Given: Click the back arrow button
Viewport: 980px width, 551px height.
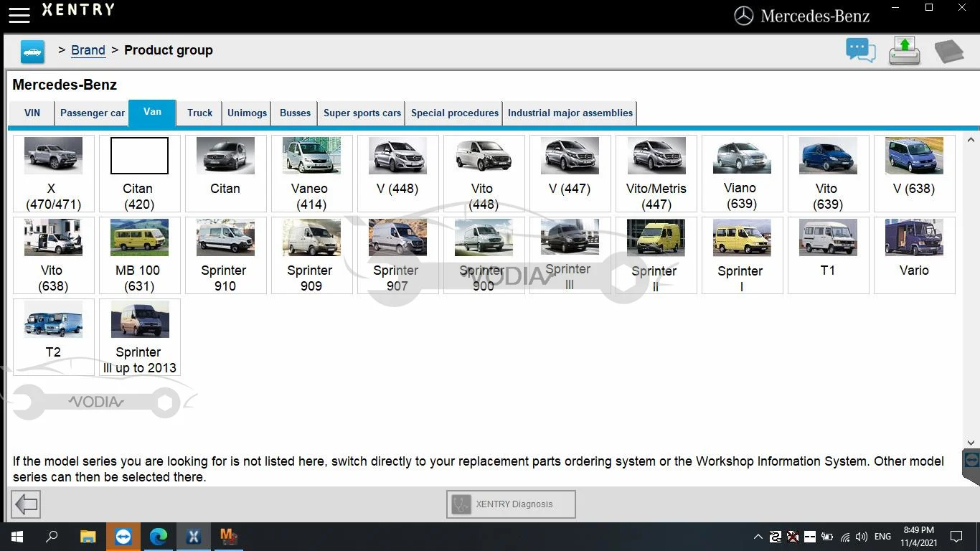Looking at the screenshot, I should point(27,504).
